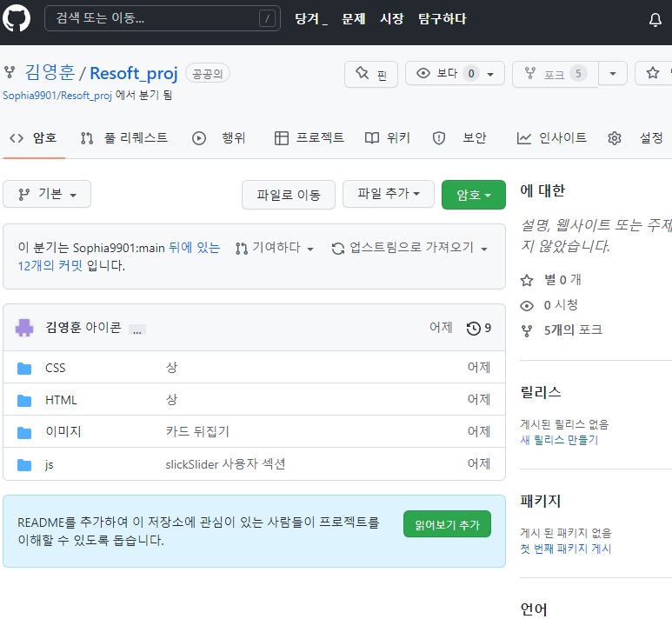Open the Resoft_proj repository title link
The image size is (672, 619).
[133, 73]
